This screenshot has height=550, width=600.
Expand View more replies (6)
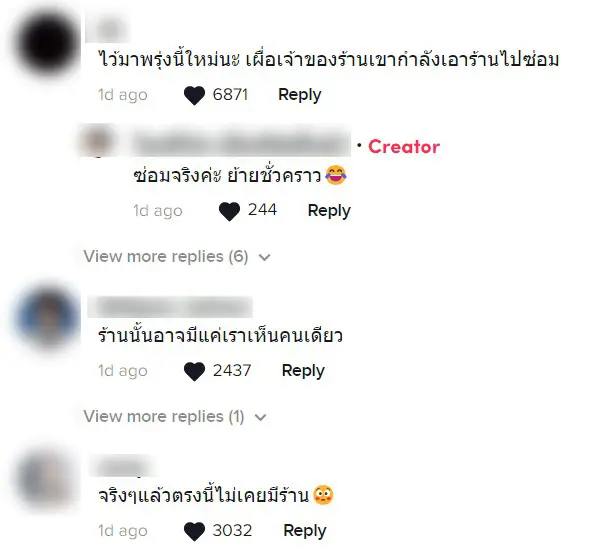click(x=166, y=256)
